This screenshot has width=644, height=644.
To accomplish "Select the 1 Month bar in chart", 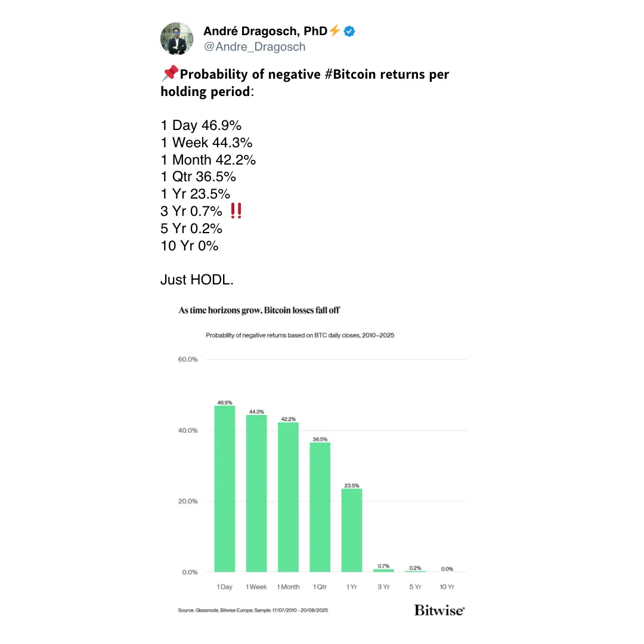I will click(x=288, y=497).
